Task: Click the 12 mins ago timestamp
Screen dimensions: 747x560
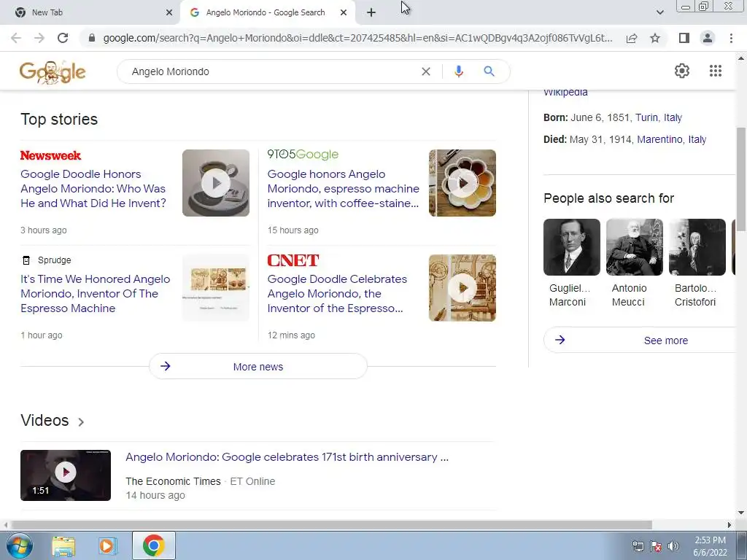Action: pyautogui.click(x=291, y=335)
